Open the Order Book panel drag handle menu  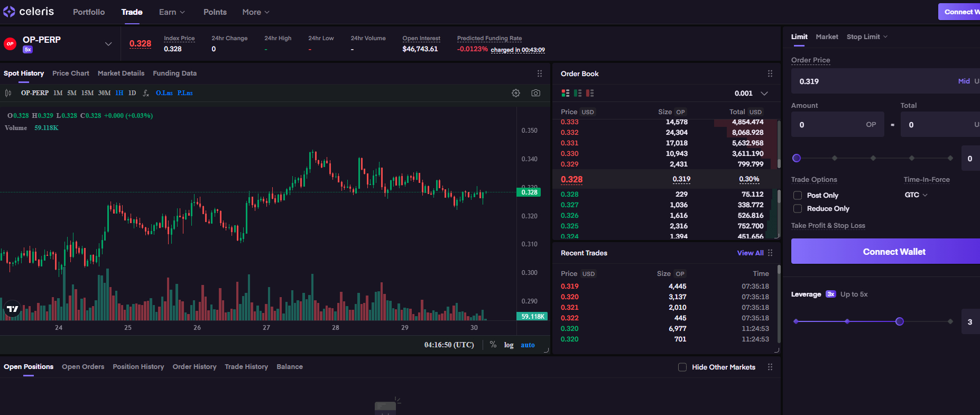770,74
